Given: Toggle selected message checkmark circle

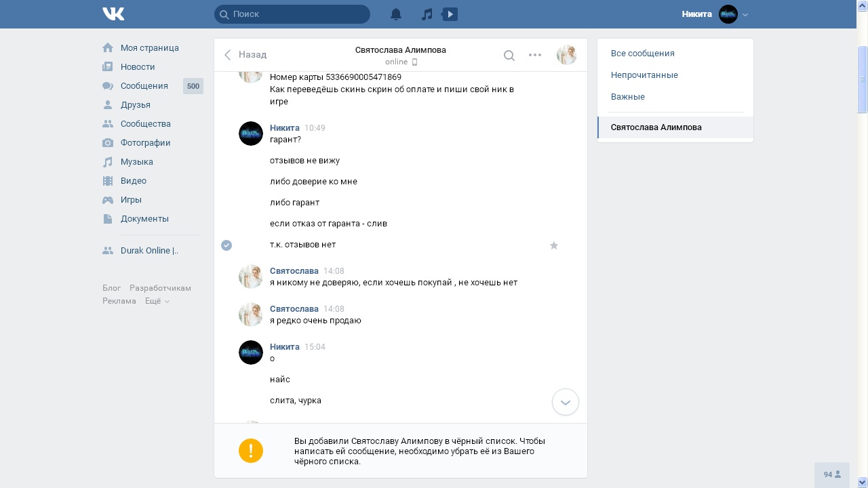Looking at the screenshot, I should pyautogui.click(x=226, y=245).
